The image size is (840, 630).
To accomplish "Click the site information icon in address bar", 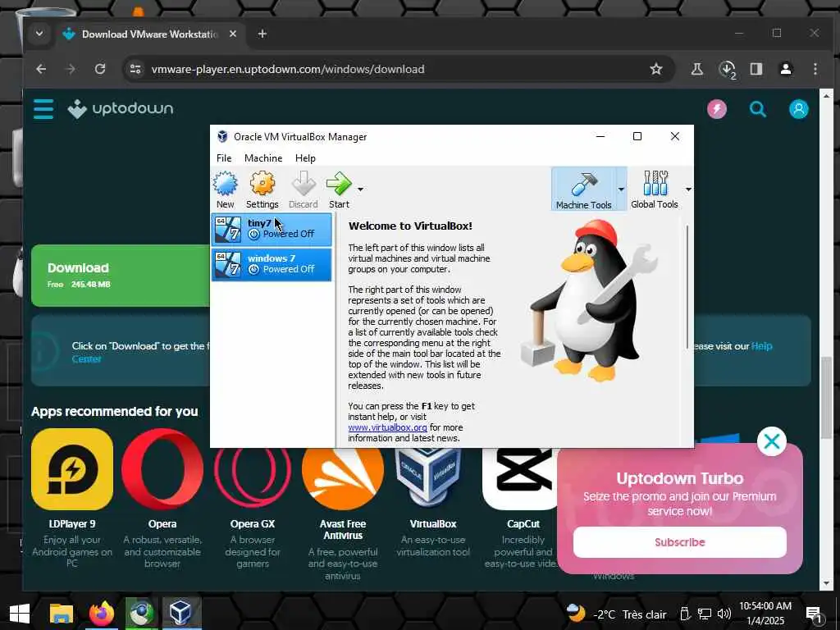I will point(135,69).
